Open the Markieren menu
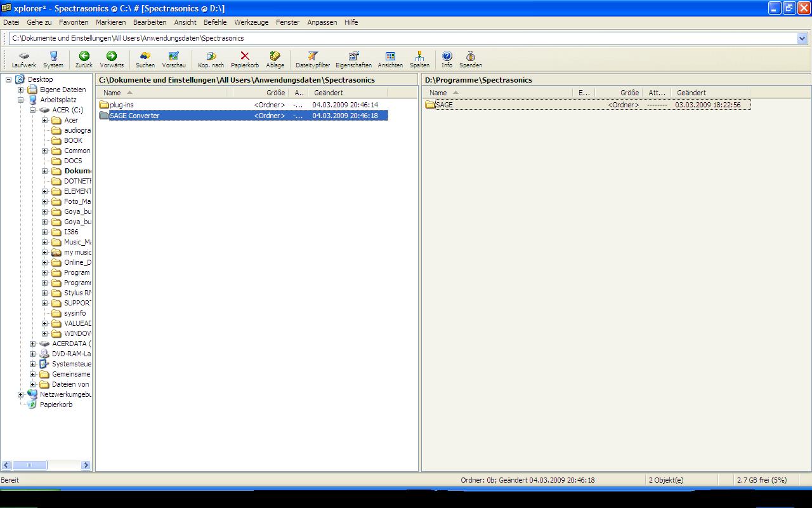Image resolution: width=812 pixels, height=508 pixels. pyautogui.click(x=110, y=22)
